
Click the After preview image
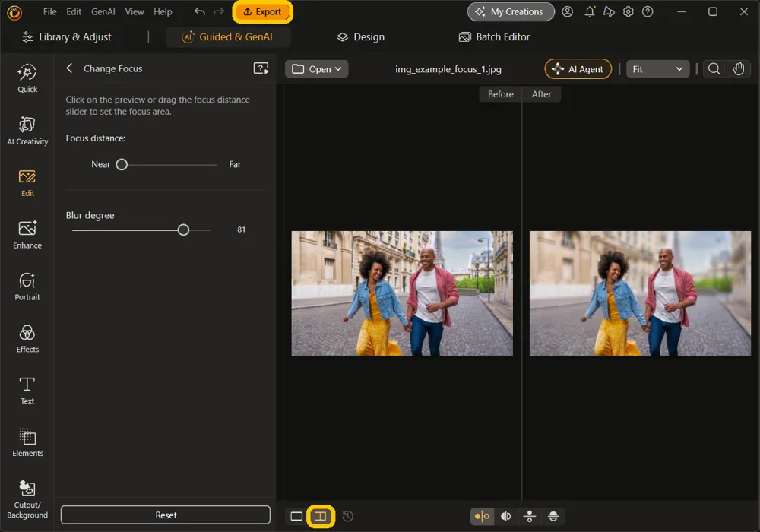click(x=640, y=293)
